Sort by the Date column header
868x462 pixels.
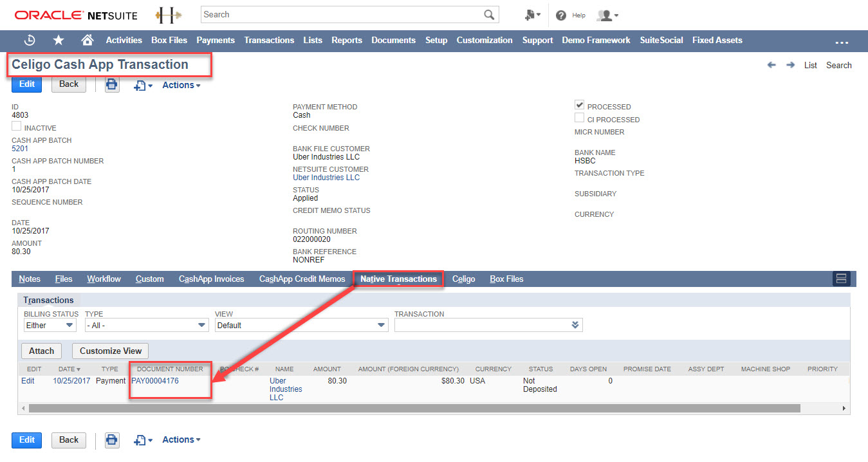70,369
